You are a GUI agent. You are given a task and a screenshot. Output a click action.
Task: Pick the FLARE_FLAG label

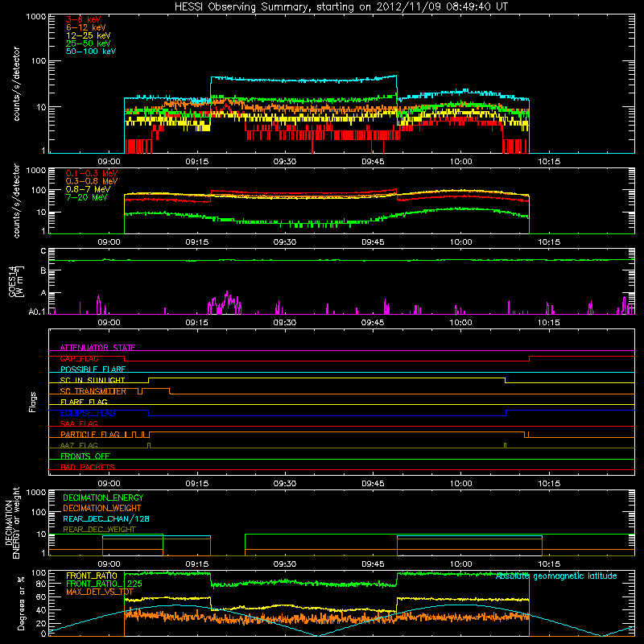(84, 402)
